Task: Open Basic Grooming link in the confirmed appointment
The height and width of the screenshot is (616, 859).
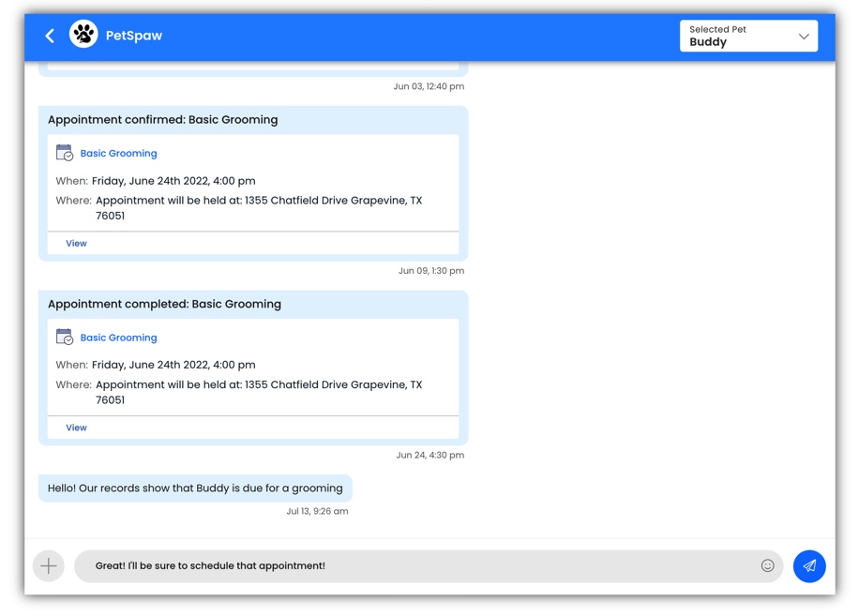Action: pos(118,154)
